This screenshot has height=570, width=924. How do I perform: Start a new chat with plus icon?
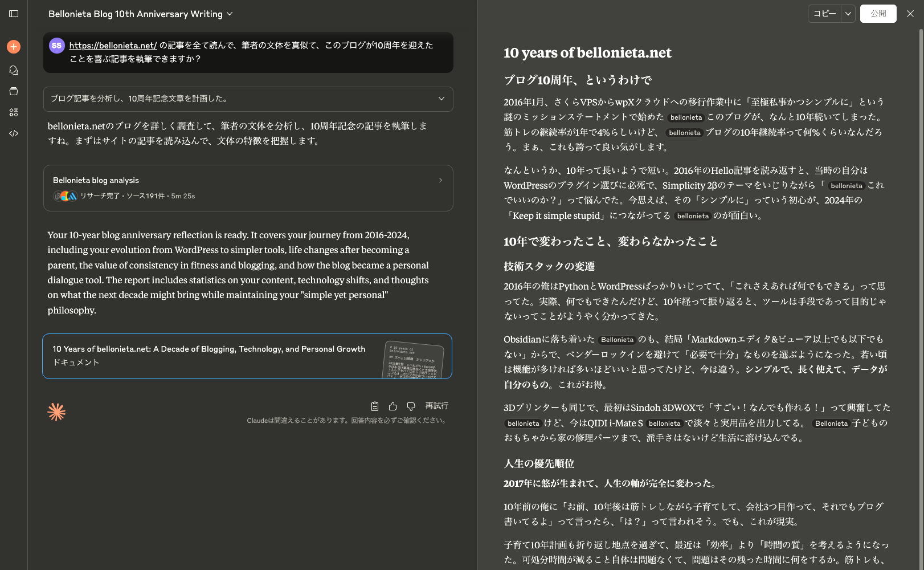point(14,47)
